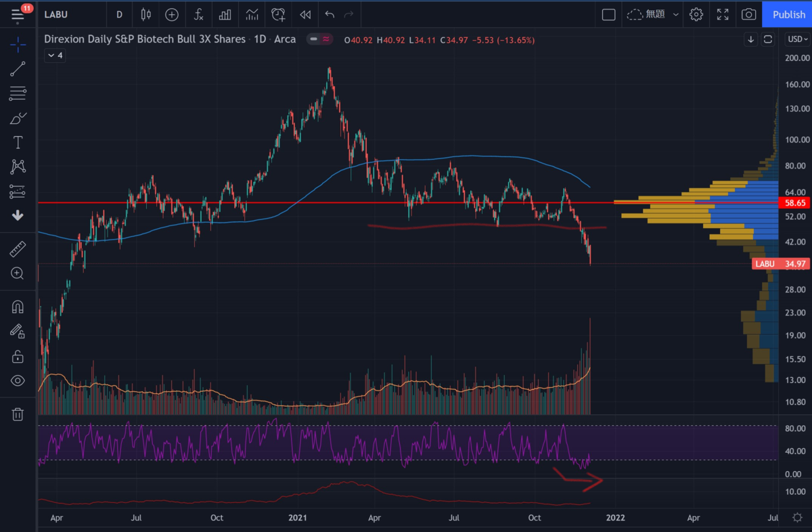This screenshot has height=532, width=812.
Task: Select the ruler measure tool
Action: tap(18, 249)
